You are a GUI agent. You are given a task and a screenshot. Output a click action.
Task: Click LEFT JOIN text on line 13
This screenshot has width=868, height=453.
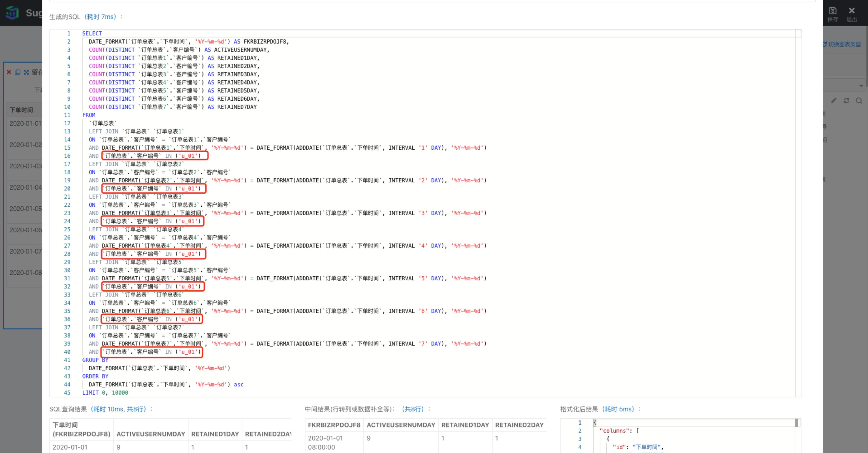103,132
